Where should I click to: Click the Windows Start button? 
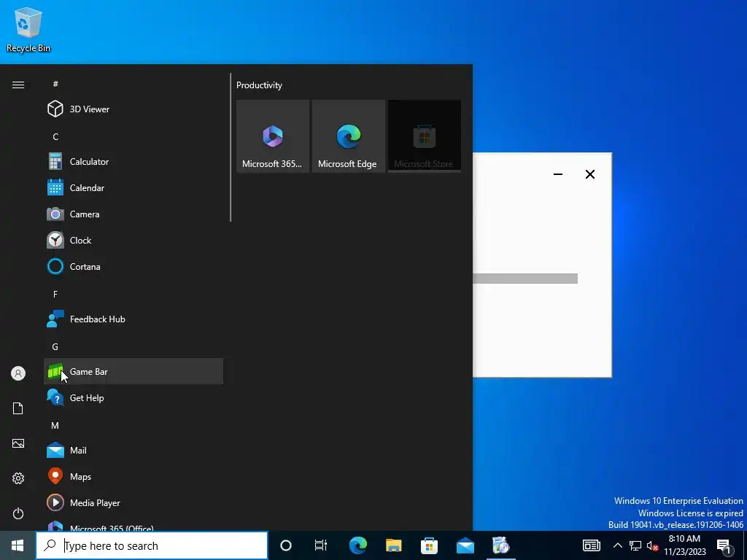pyautogui.click(x=18, y=545)
